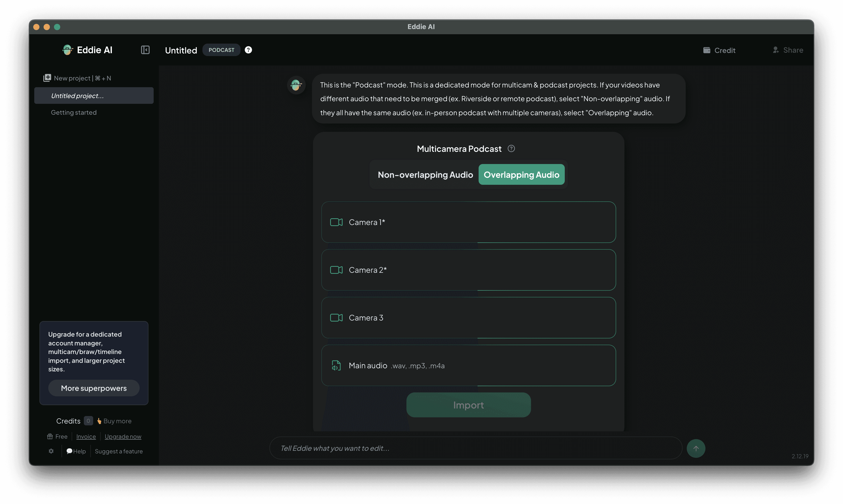The height and width of the screenshot is (504, 843).
Task: Click the Camera 2 video icon
Action: point(336,270)
